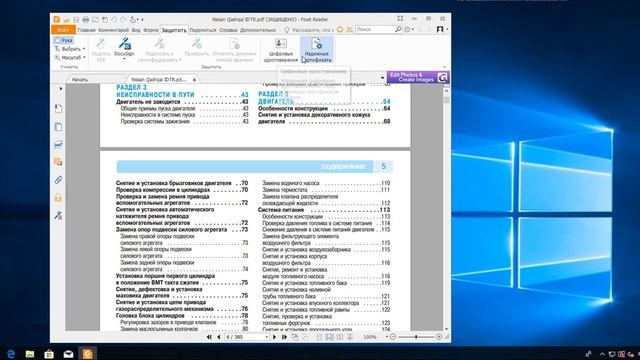Open the page thumbnails panel icon

coord(58,127)
